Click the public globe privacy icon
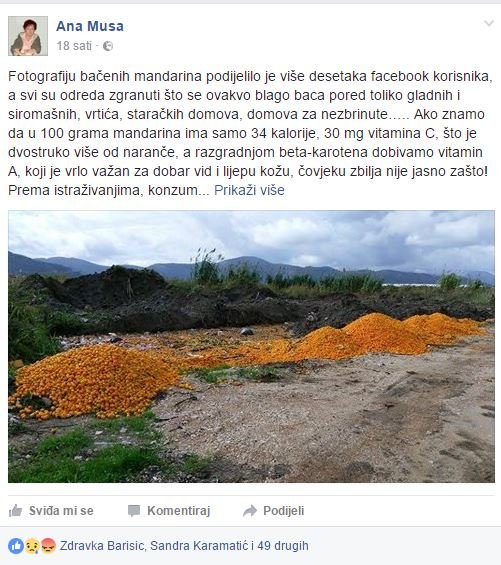 (108, 46)
